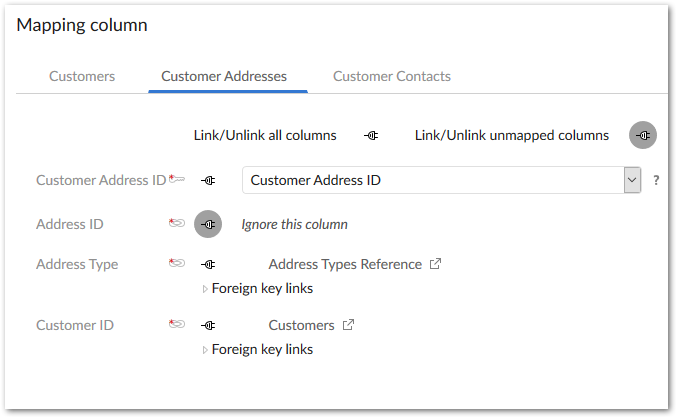
Task: Click the Link/Unlink unmapped columns plug icon
Action: click(643, 135)
